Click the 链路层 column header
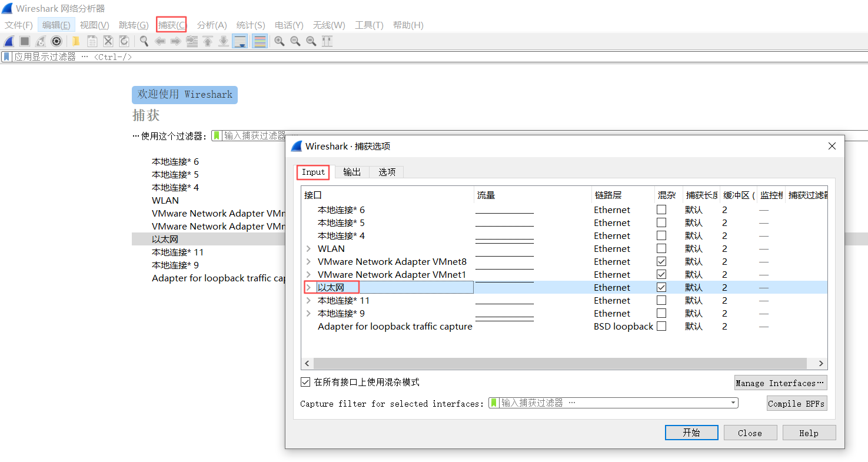Screen dimensions: 868x462 623,195
